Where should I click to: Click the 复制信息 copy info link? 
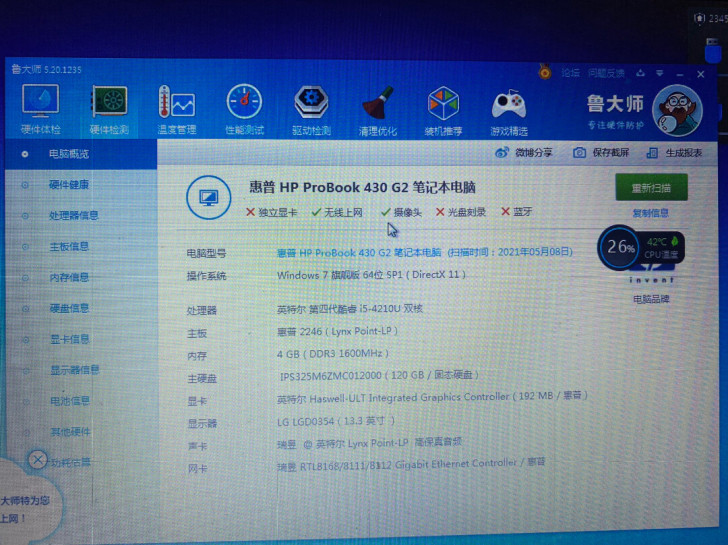point(650,213)
